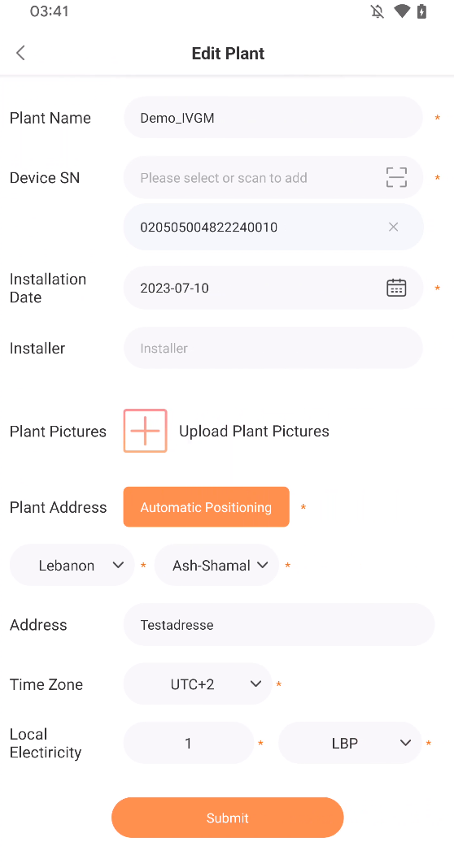Tap the Upload Plant Pictures label
The width and height of the screenshot is (454, 868).
(x=254, y=432)
